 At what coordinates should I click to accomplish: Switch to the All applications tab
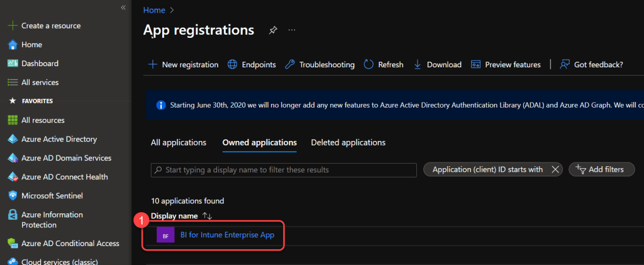click(x=179, y=143)
